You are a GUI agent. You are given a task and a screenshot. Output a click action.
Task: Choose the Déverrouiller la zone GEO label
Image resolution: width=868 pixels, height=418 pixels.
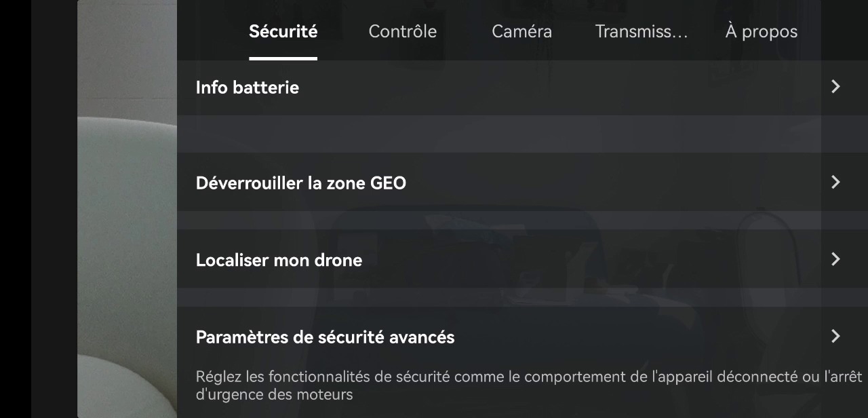[300, 183]
